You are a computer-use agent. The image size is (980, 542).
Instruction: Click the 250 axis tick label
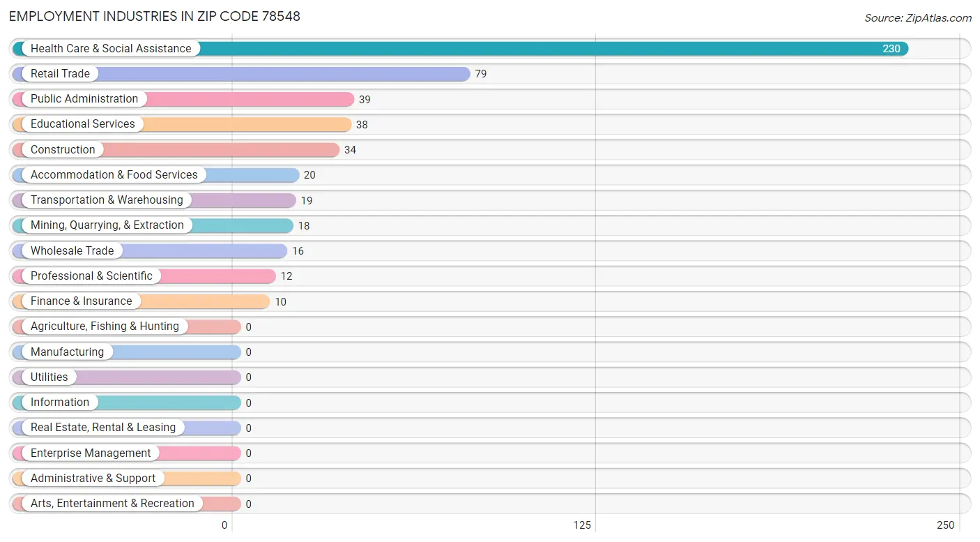pos(946,525)
